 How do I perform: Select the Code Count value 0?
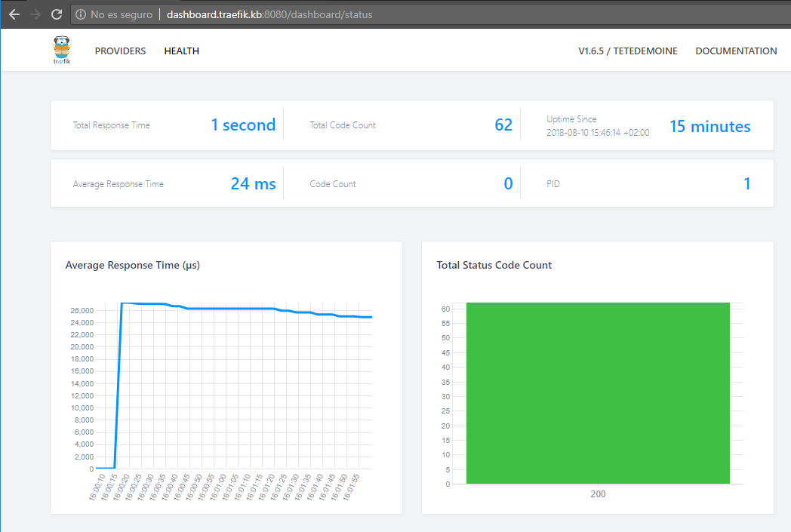point(508,183)
